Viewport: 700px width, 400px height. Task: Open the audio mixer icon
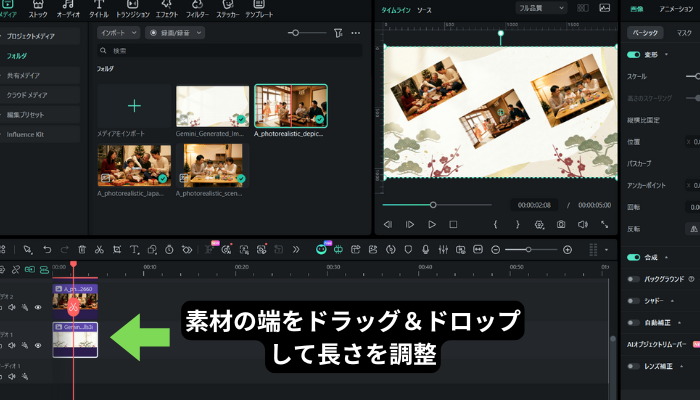443,250
